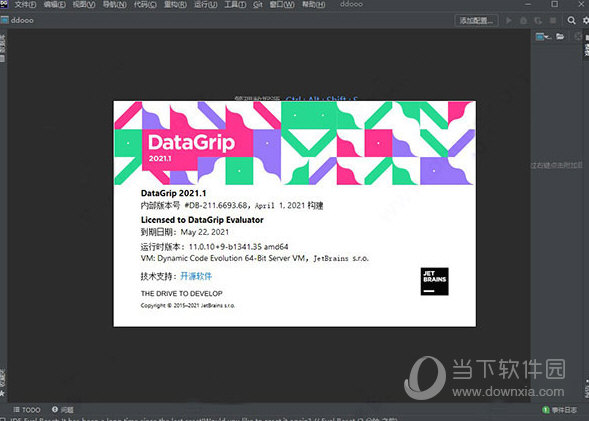This screenshot has height=421, width=589.
Task: Click the Stop square icon
Action: click(553, 20)
